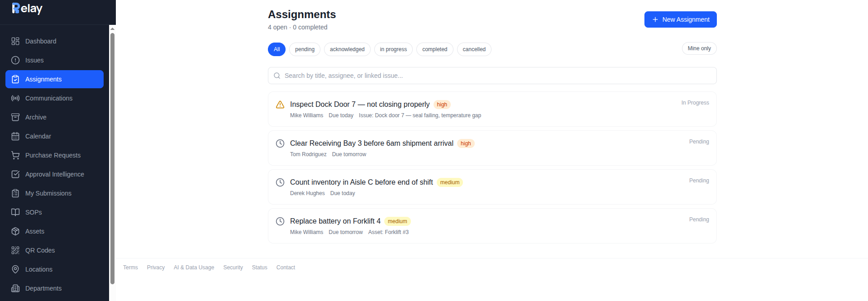
Task: Open My Submissions page
Action: tap(54, 193)
